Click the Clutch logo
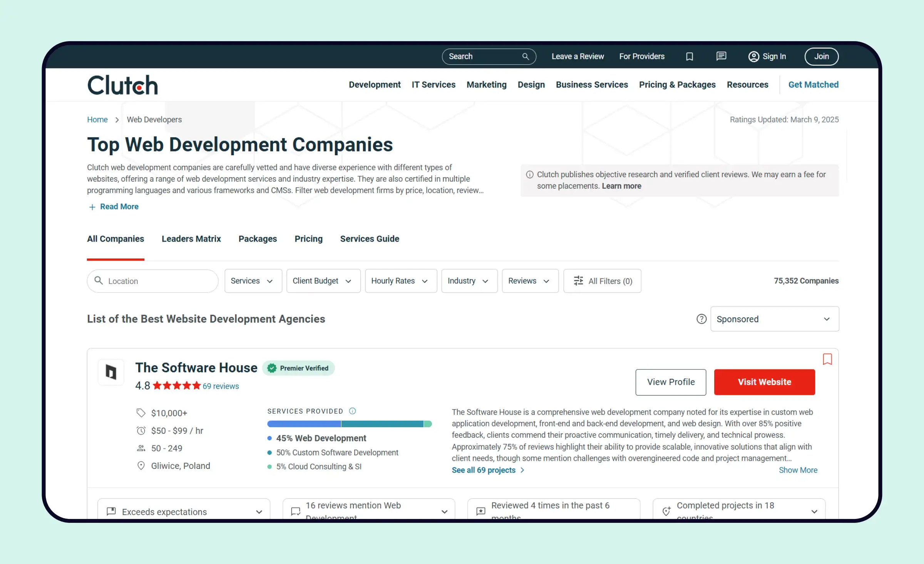The image size is (924, 564). (122, 85)
